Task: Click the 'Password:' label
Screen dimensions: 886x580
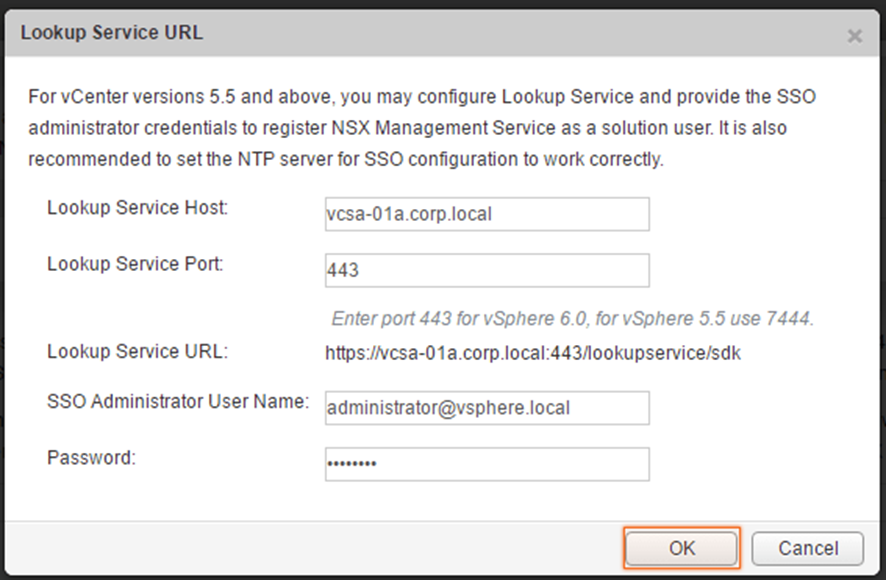Action: click(92, 457)
